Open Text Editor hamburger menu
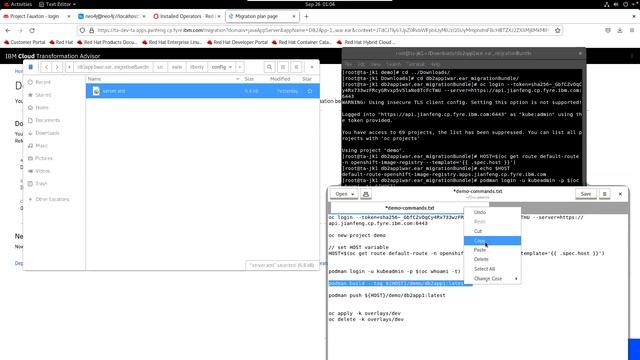The image size is (640, 360). [604, 194]
